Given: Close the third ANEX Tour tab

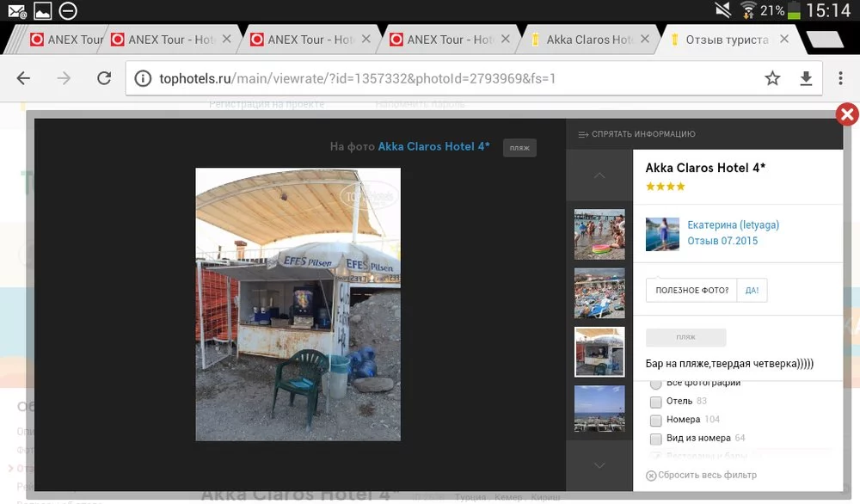Looking at the screenshot, I should tap(365, 39).
